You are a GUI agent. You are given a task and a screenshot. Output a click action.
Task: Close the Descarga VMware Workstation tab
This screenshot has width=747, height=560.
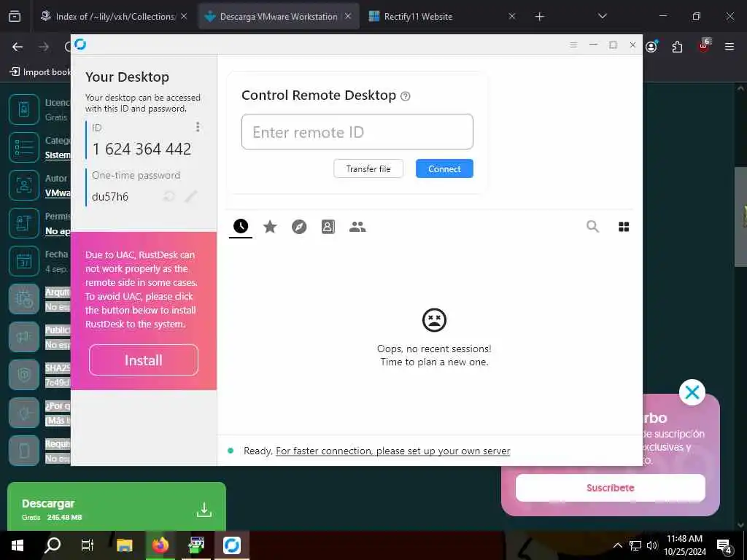pyautogui.click(x=348, y=16)
